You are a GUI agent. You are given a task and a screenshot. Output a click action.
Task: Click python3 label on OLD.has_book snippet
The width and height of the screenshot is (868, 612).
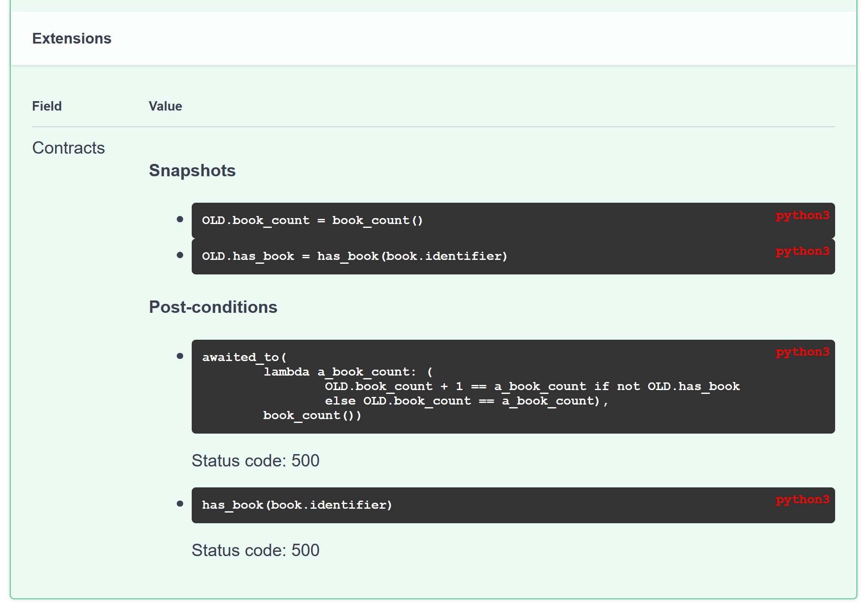coord(802,251)
